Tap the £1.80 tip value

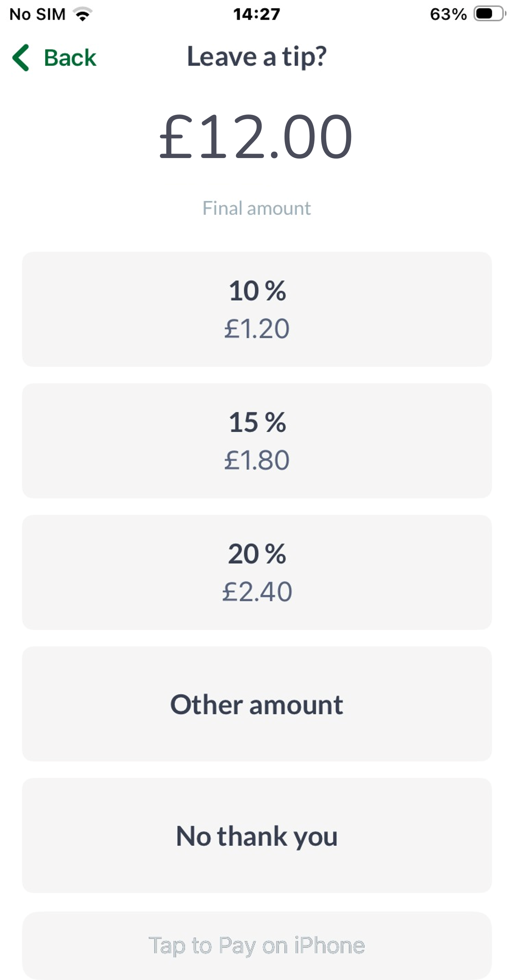tap(257, 460)
